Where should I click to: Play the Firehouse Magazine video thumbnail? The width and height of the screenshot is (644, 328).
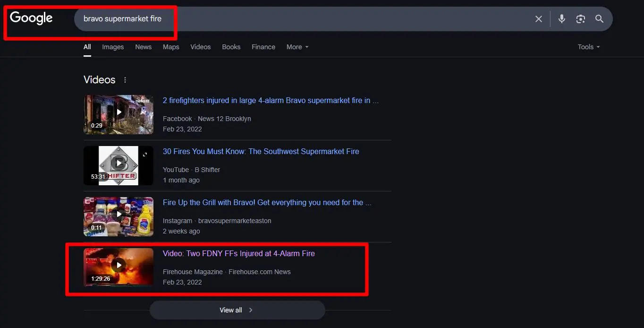click(x=119, y=267)
